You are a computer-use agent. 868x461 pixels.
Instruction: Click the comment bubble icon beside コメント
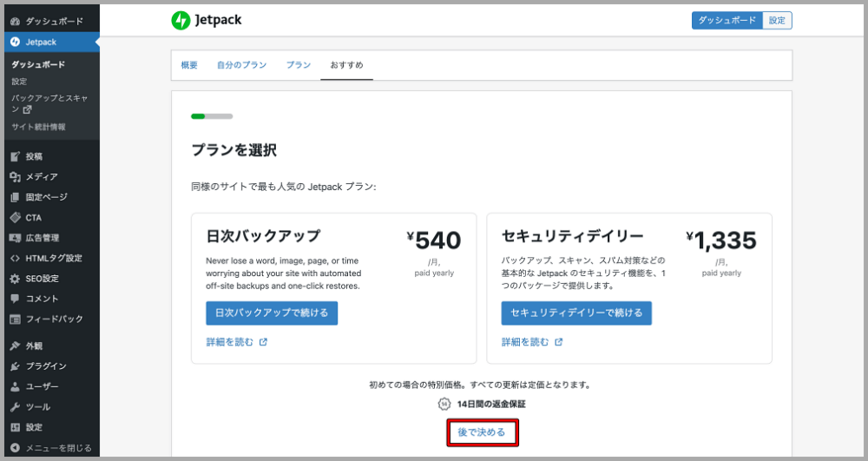pyautogui.click(x=15, y=299)
